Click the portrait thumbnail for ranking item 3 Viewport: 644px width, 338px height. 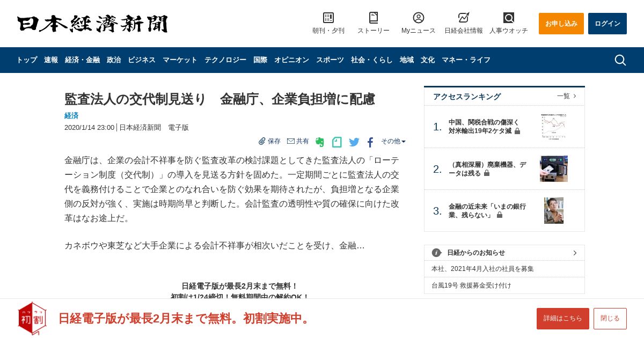click(x=554, y=211)
